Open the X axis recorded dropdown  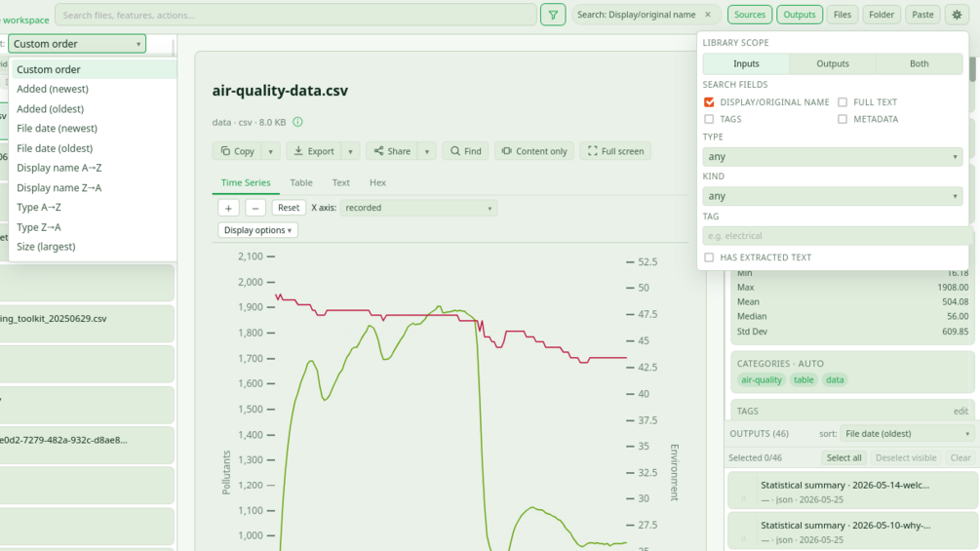(x=418, y=208)
